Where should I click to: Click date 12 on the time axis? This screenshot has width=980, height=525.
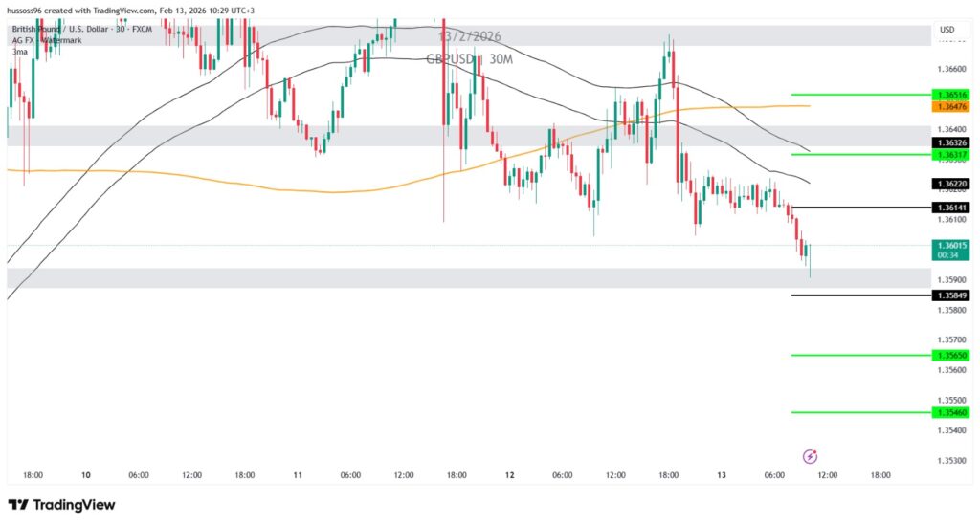coord(509,474)
